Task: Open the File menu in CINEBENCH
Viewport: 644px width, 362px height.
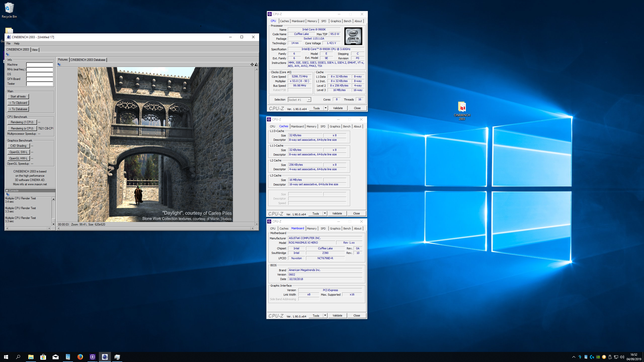Action: tap(9, 43)
